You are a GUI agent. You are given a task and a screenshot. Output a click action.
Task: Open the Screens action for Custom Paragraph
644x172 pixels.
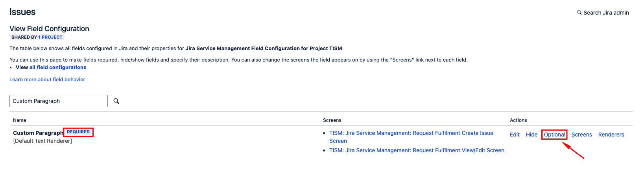[581, 135]
